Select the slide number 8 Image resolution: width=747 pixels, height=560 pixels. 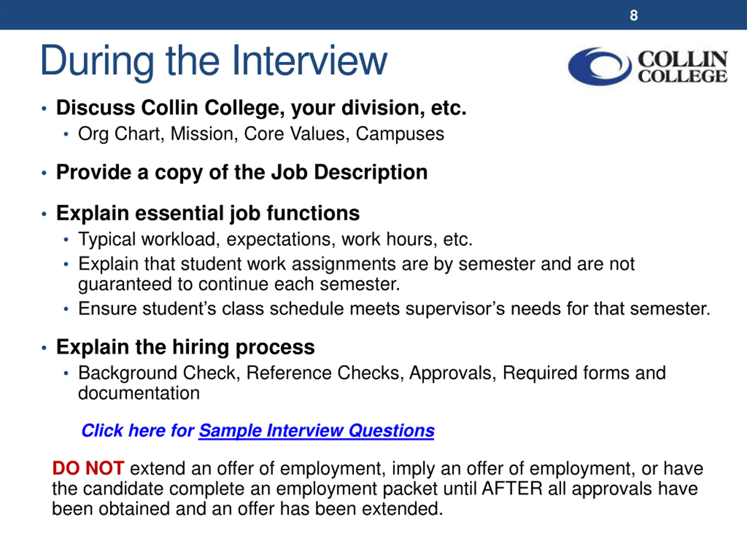[x=634, y=15]
